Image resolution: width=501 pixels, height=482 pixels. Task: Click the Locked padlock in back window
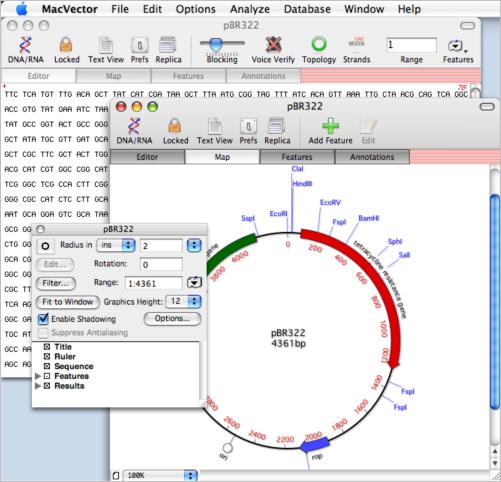coord(66,45)
